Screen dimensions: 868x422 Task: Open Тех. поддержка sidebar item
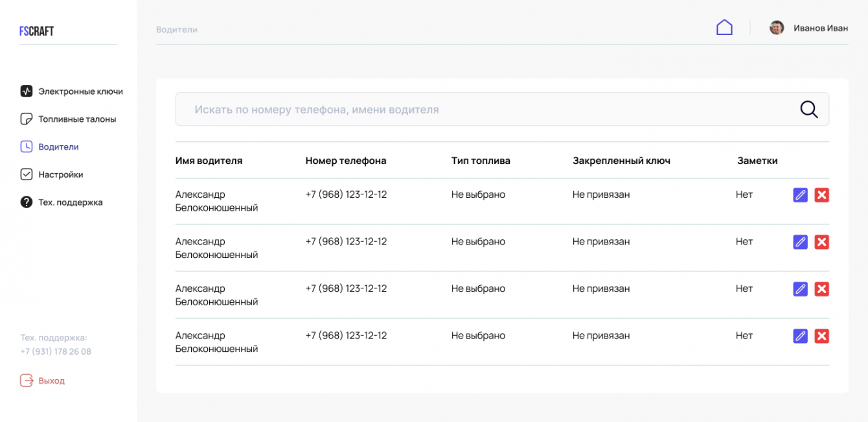coord(70,202)
